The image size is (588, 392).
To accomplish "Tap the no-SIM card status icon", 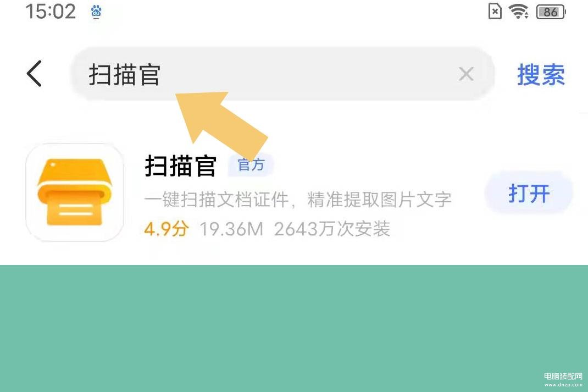I will click(x=495, y=11).
